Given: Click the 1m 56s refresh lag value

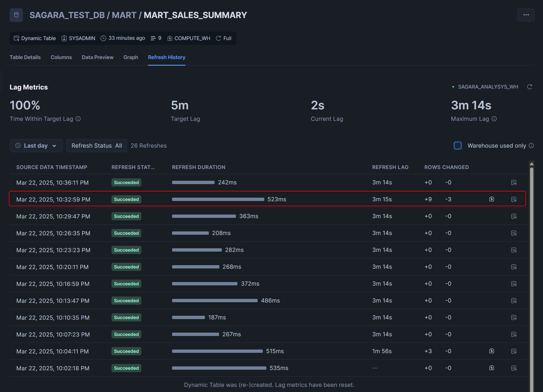Looking at the screenshot, I should (382, 351).
